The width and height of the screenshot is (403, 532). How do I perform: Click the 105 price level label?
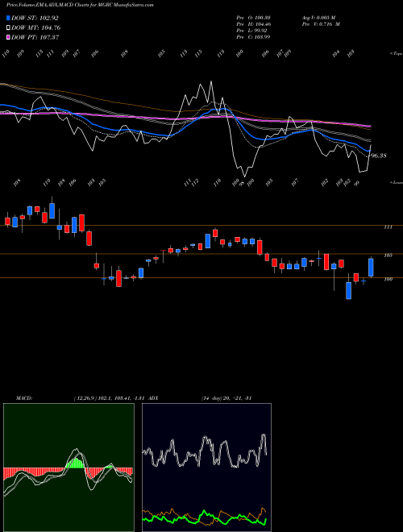pos(388,256)
